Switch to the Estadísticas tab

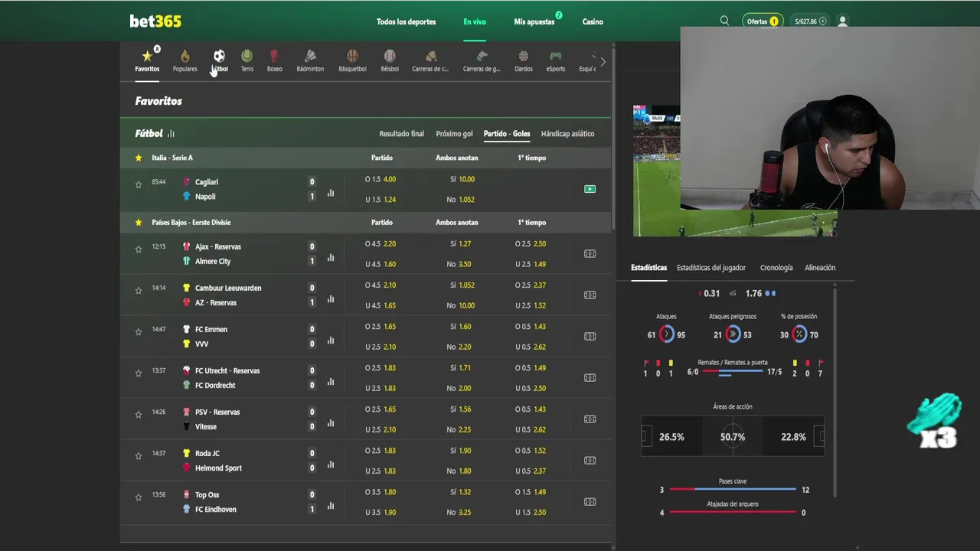pyautogui.click(x=648, y=268)
